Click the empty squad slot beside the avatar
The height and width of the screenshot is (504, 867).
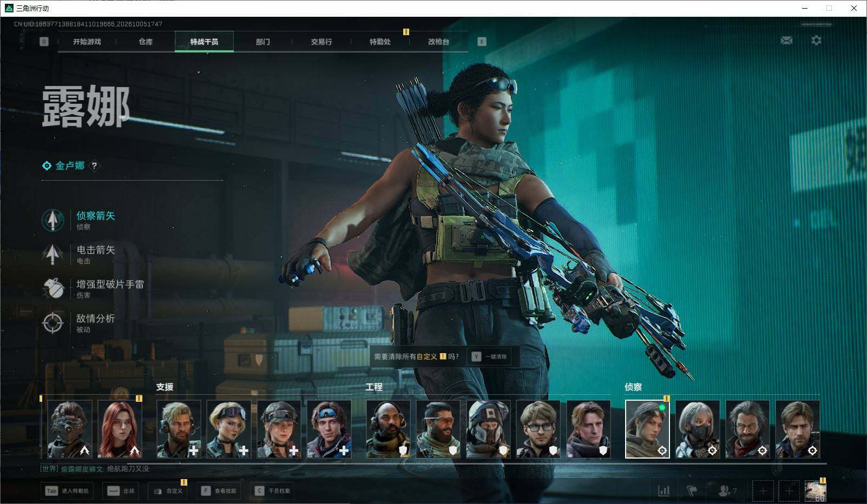click(x=789, y=491)
